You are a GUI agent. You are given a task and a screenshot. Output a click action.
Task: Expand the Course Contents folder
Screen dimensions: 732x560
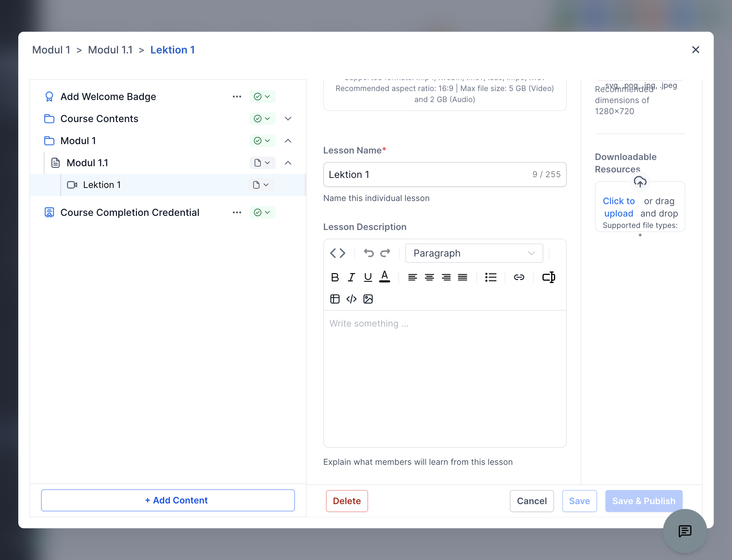click(288, 119)
